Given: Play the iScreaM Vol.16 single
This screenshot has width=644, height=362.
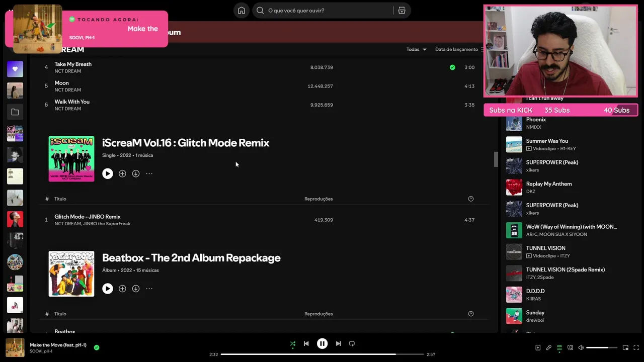Looking at the screenshot, I should [108, 173].
